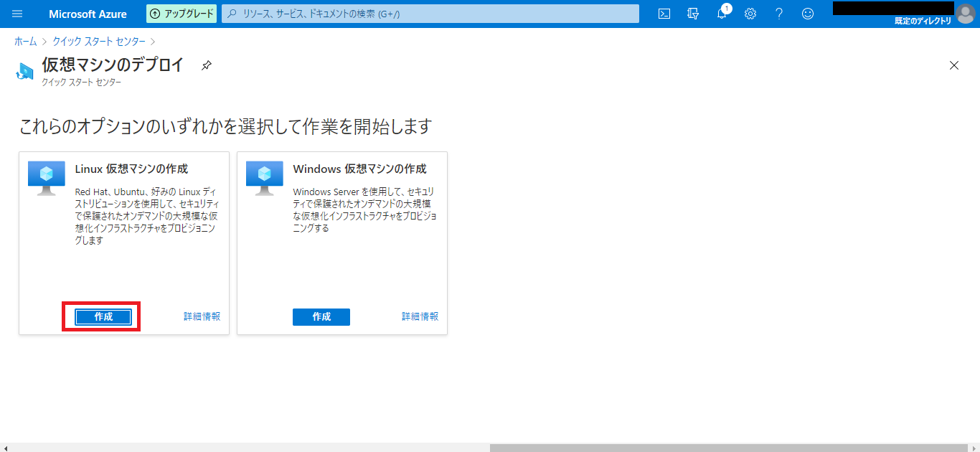Click the Windows 仮想マシンの作成 heading
Screen dimensions: 980x452
pos(360,169)
